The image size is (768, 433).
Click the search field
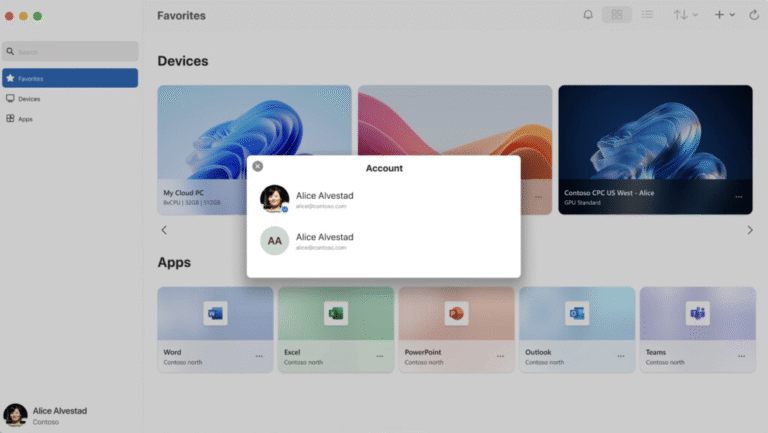(70, 51)
